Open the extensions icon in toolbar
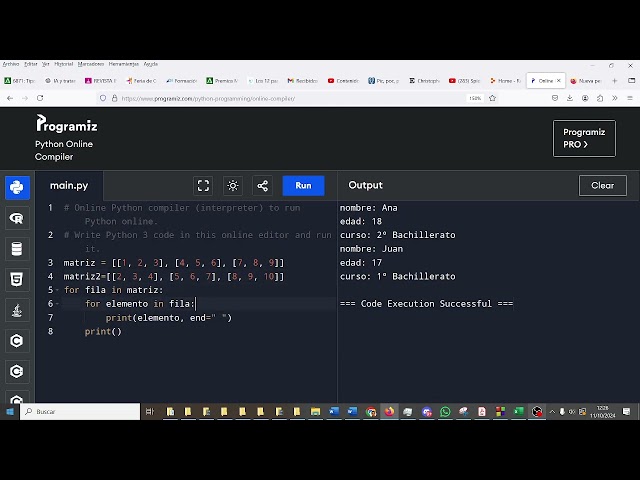This screenshot has width=640, height=480. tap(600, 98)
